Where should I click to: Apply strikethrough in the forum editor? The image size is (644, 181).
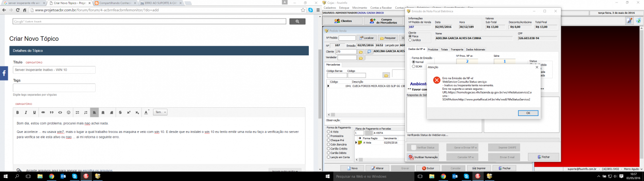[x=120, y=112]
